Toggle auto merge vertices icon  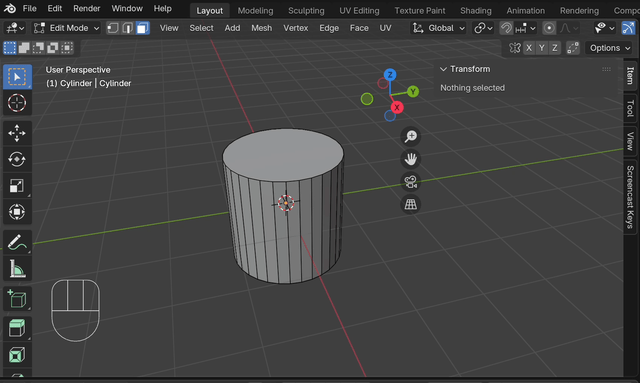(x=573, y=48)
